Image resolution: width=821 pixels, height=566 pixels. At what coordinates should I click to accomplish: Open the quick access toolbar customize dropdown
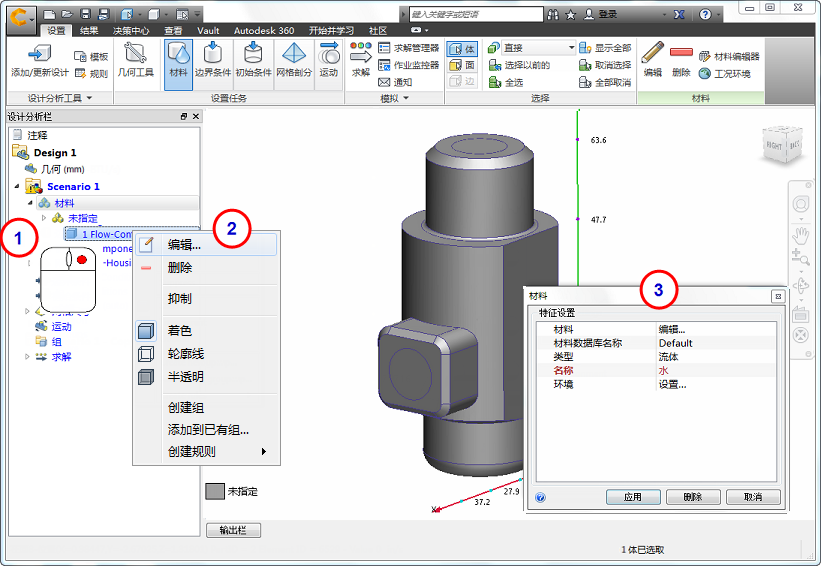197,15
